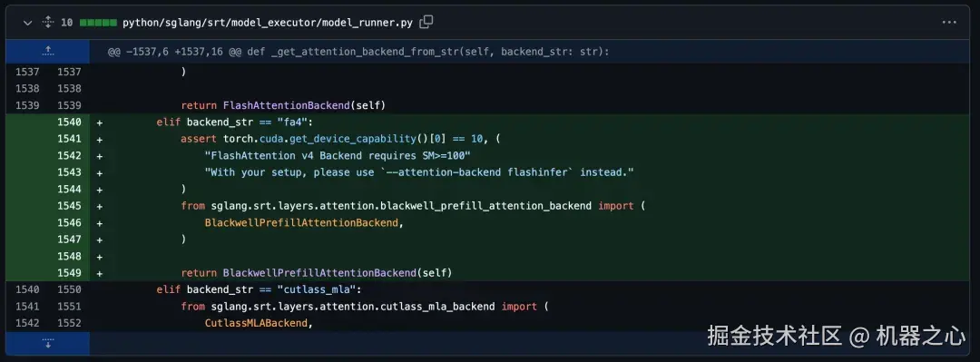Click BlackwellPrefillAttentionBackend on line 1546
980x362 pixels.
[301, 222]
